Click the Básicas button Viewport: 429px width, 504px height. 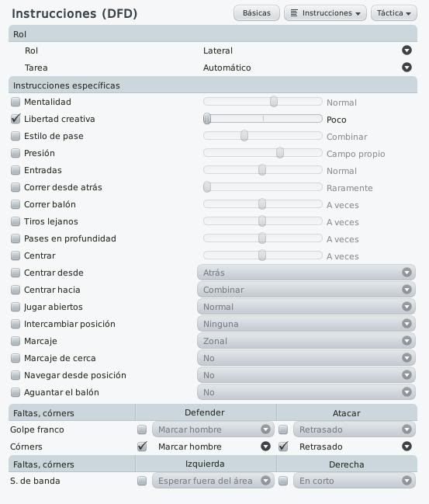tap(257, 13)
